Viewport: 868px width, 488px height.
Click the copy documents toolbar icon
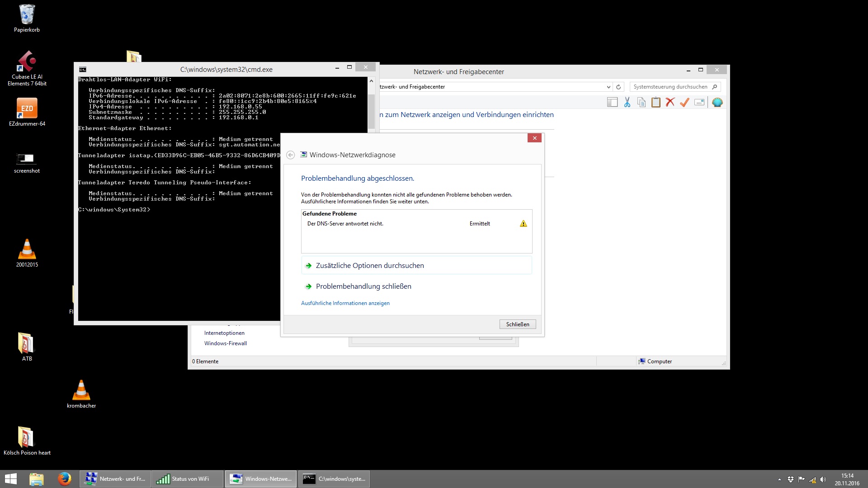coord(641,103)
